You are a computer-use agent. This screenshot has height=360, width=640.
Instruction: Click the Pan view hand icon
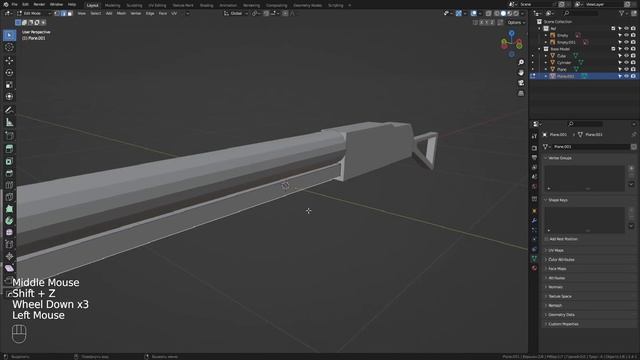pyautogui.click(x=521, y=73)
